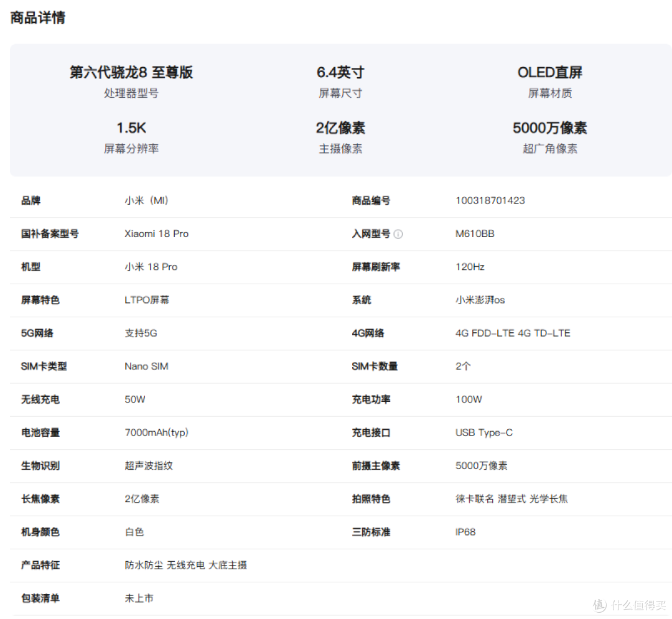Image resolution: width=672 pixels, height=619 pixels.
Task: Click the 拍照特色 label
Action: click(371, 499)
